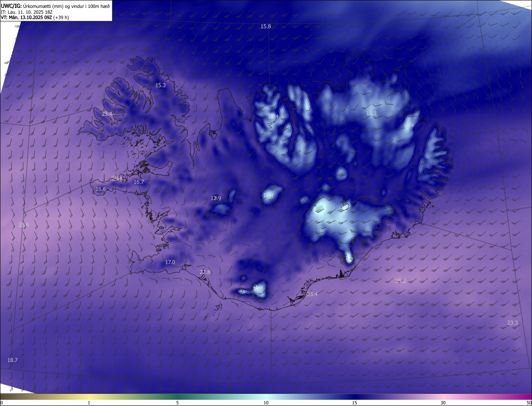
Task: Pick the yellow colorbar segment above tick 1
Action: [x=89, y=396]
